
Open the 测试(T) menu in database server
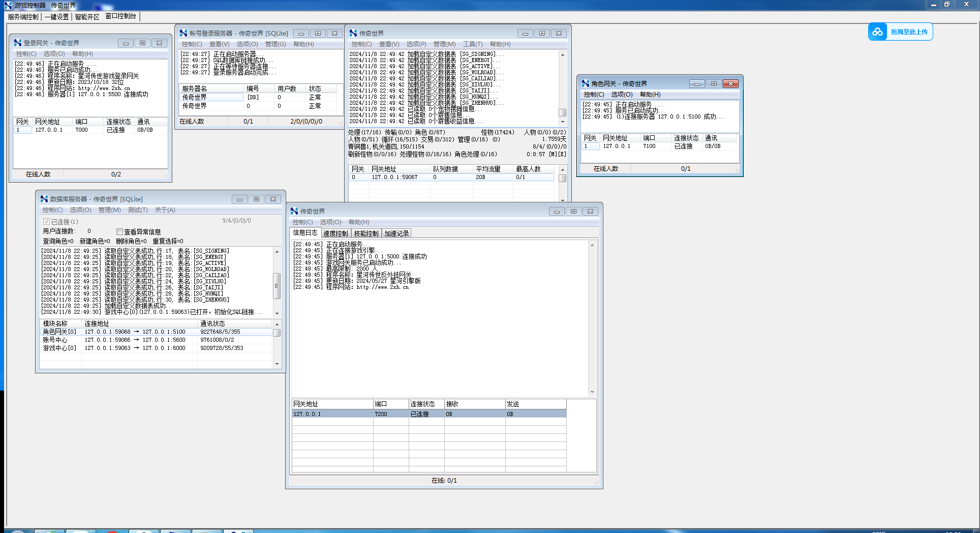138,210
